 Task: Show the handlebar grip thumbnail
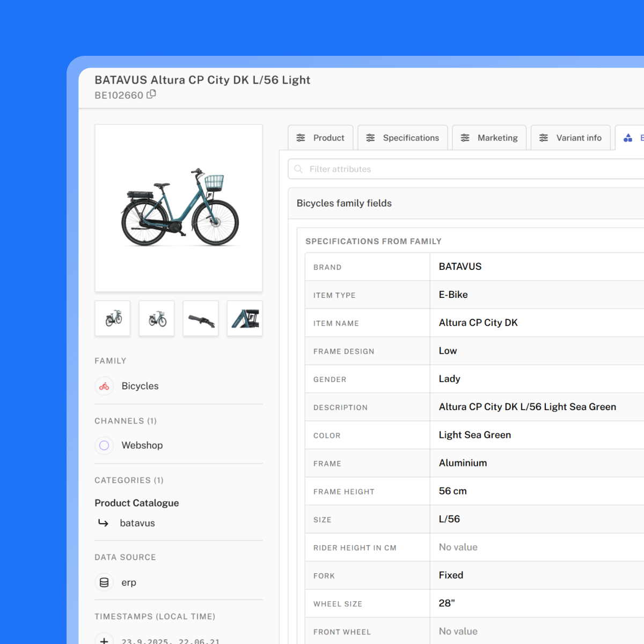click(201, 319)
